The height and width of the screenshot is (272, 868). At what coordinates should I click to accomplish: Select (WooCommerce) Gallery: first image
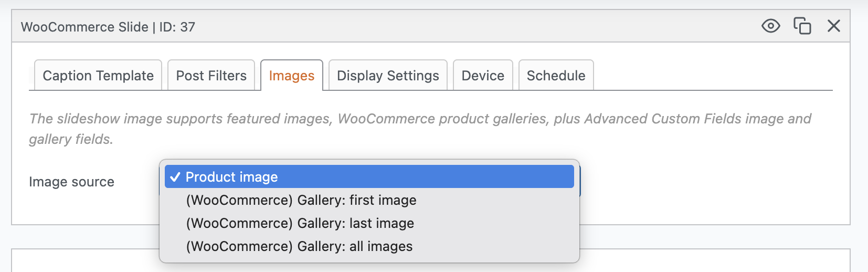coord(301,200)
